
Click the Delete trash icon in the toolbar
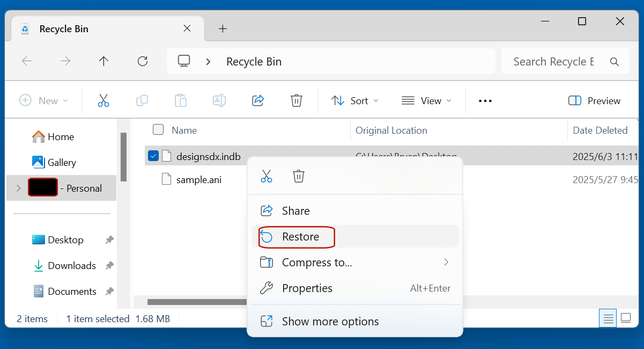click(296, 100)
